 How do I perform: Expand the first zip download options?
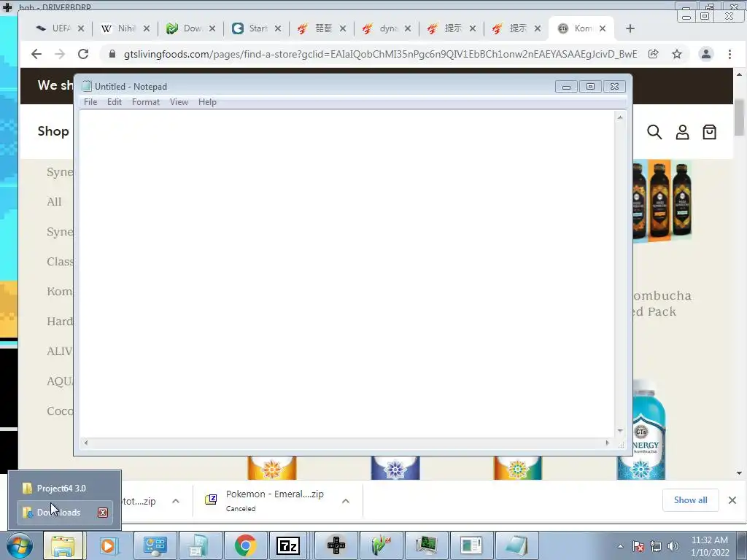coord(176,501)
